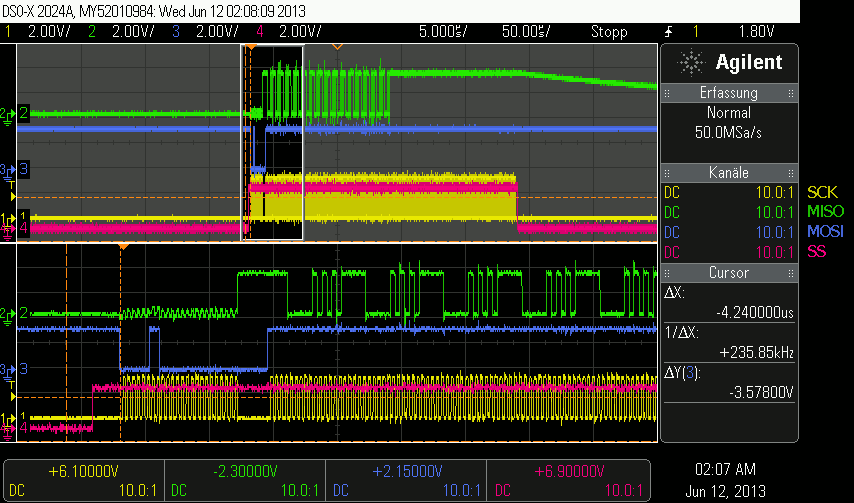Click left grip dots of Erfassung header

[x=667, y=94]
